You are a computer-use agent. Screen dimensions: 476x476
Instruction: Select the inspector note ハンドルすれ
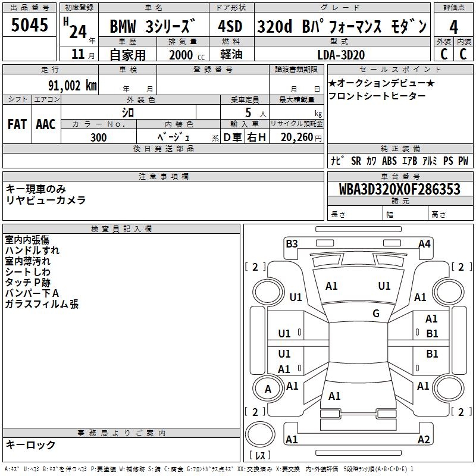coord(32,250)
